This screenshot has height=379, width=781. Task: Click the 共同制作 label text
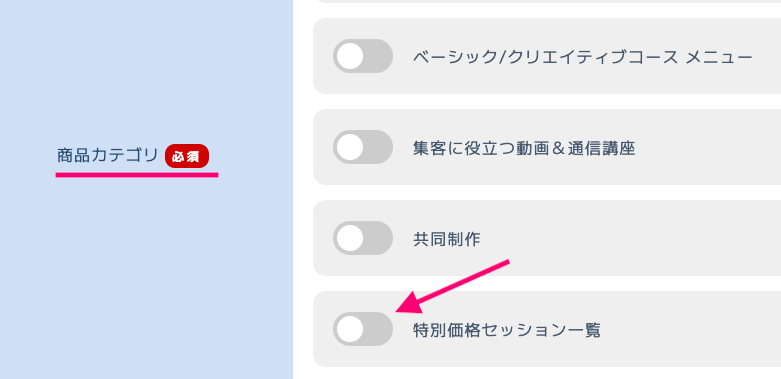(446, 239)
